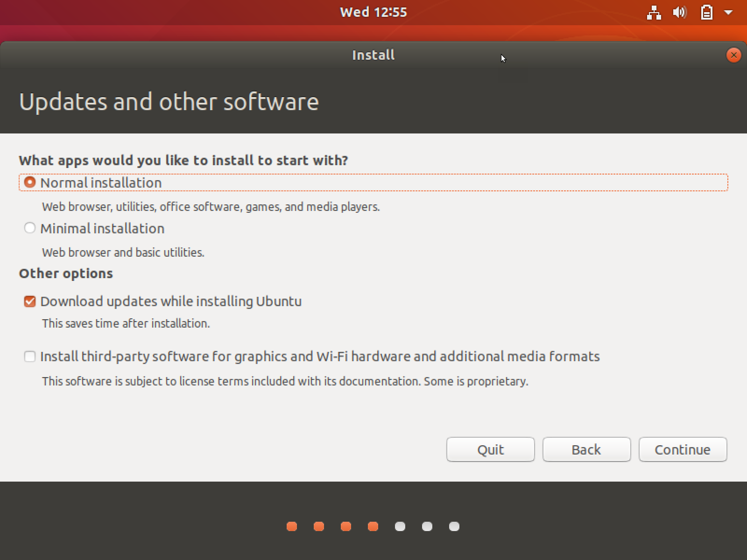Click the 'Other options' heading
This screenshot has height=560, width=747.
pyautogui.click(x=66, y=273)
